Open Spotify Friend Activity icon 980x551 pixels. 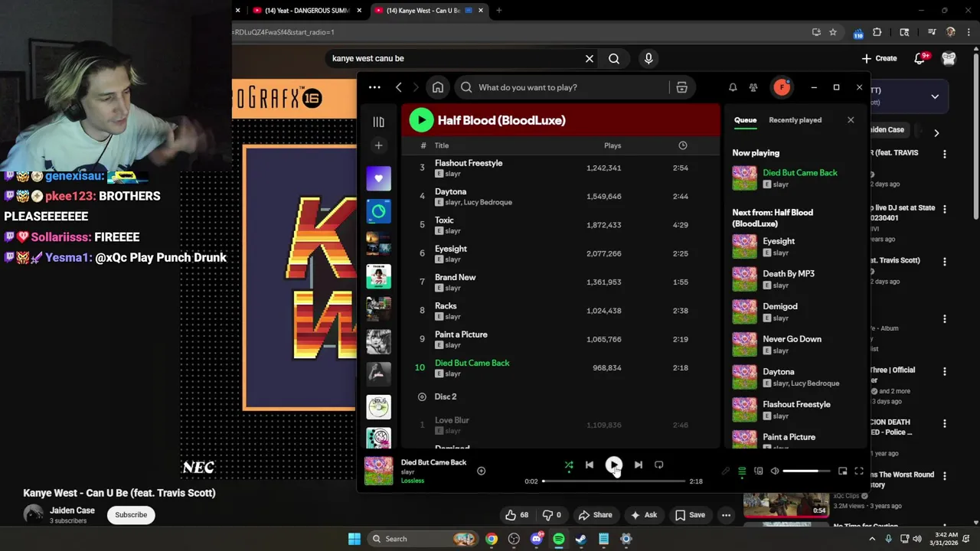[753, 87]
